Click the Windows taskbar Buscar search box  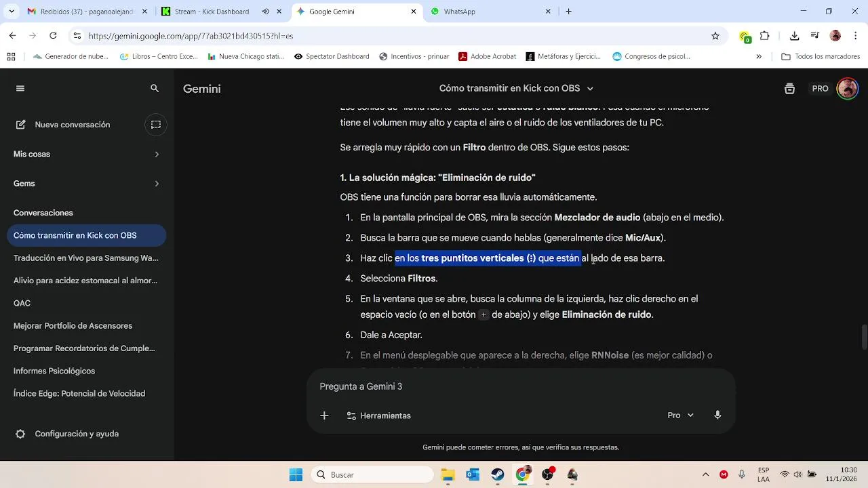372,475
